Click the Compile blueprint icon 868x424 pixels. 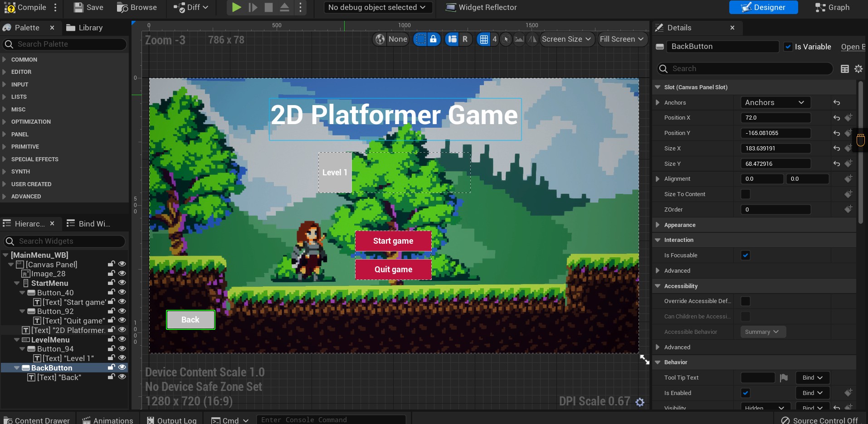click(x=10, y=7)
